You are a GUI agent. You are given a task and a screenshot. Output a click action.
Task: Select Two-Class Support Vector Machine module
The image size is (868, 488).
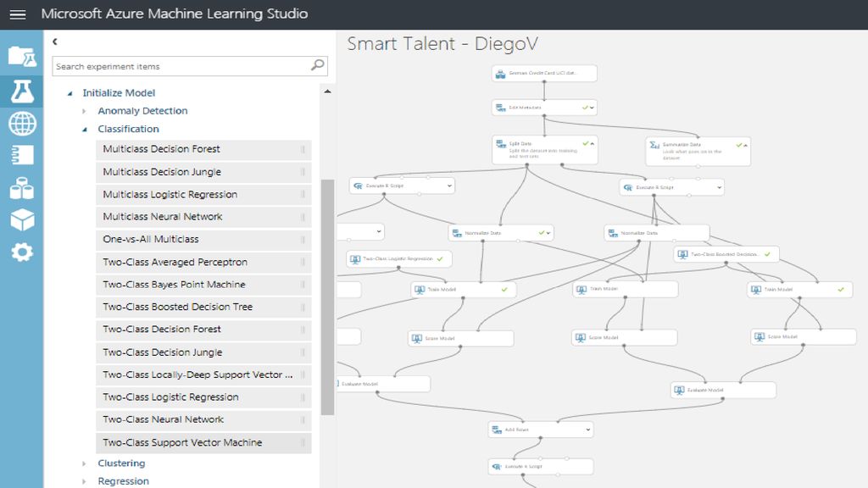(203, 442)
